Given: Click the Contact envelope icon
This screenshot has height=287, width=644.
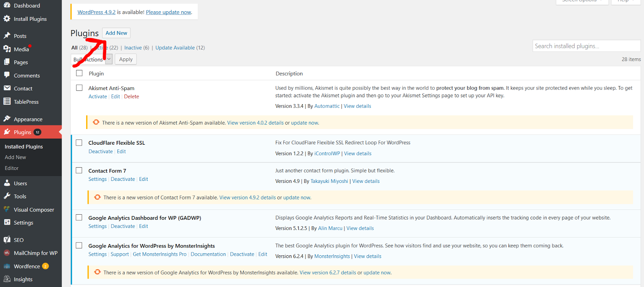Looking at the screenshot, I should 7,88.
